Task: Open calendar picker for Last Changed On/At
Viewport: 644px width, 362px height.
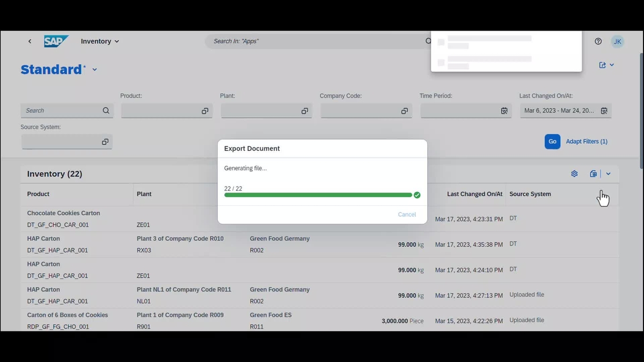Action: [x=604, y=111]
